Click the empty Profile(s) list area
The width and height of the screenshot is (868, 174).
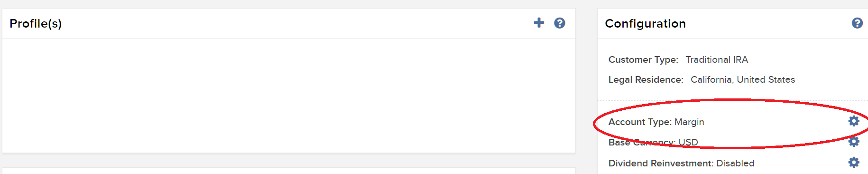(x=288, y=96)
